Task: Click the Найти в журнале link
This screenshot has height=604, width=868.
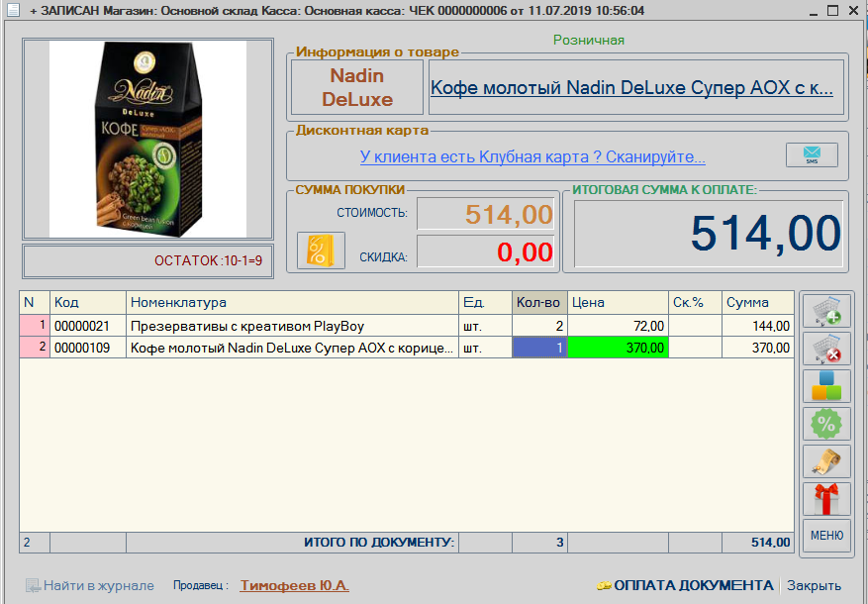Action: pyautogui.click(x=99, y=586)
